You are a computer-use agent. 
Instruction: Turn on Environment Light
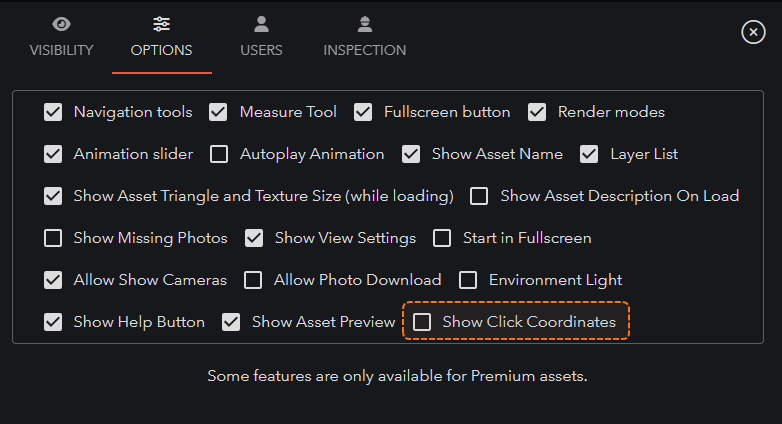pos(468,280)
